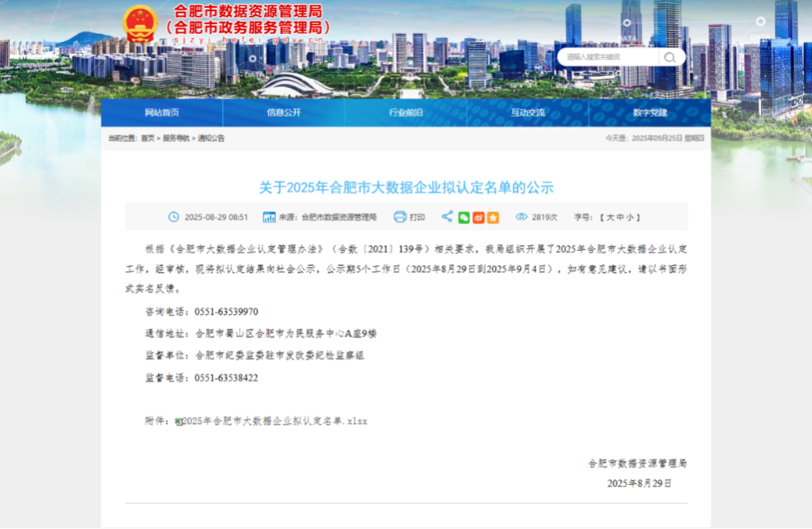Open 首页 from the breadcrumb trail
The height and width of the screenshot is (529, 812).
point(147,138)
